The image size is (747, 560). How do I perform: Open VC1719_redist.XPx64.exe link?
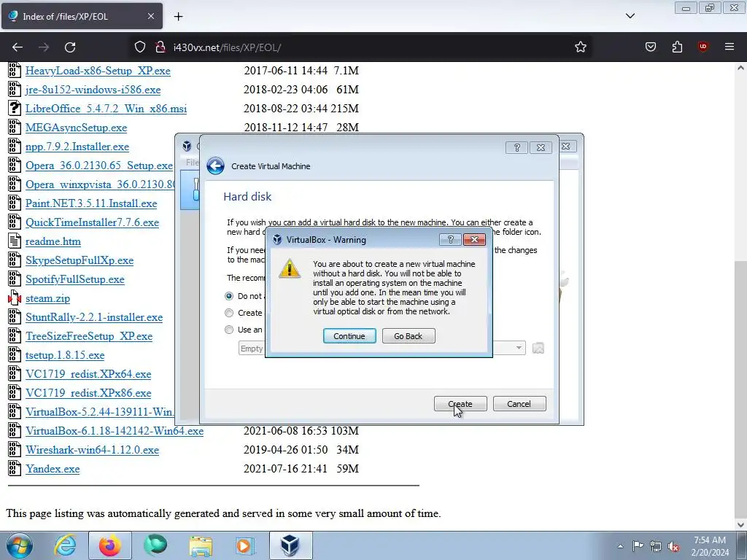pos(88,374)
